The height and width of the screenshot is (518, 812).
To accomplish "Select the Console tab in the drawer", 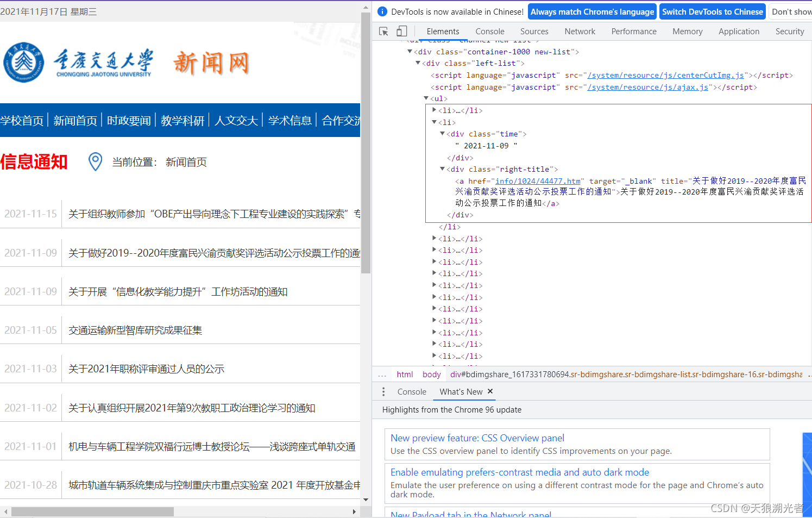I will 412,392.
